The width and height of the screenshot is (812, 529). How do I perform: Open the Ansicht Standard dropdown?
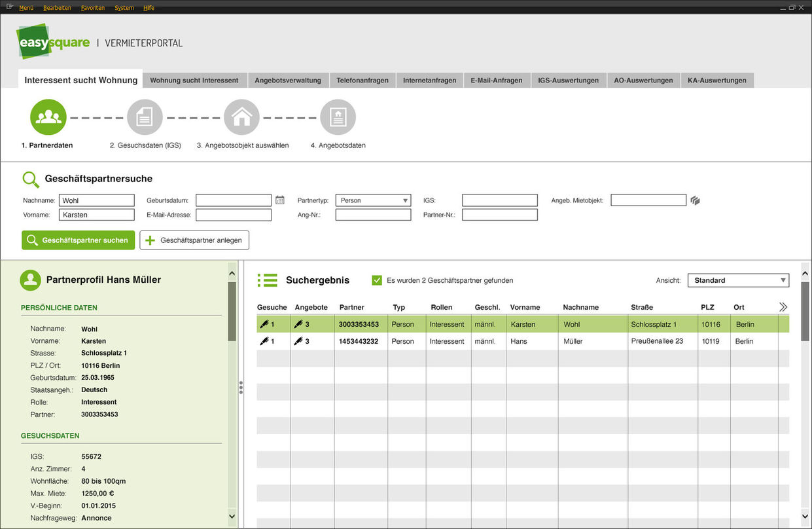[x=738, y=280]
